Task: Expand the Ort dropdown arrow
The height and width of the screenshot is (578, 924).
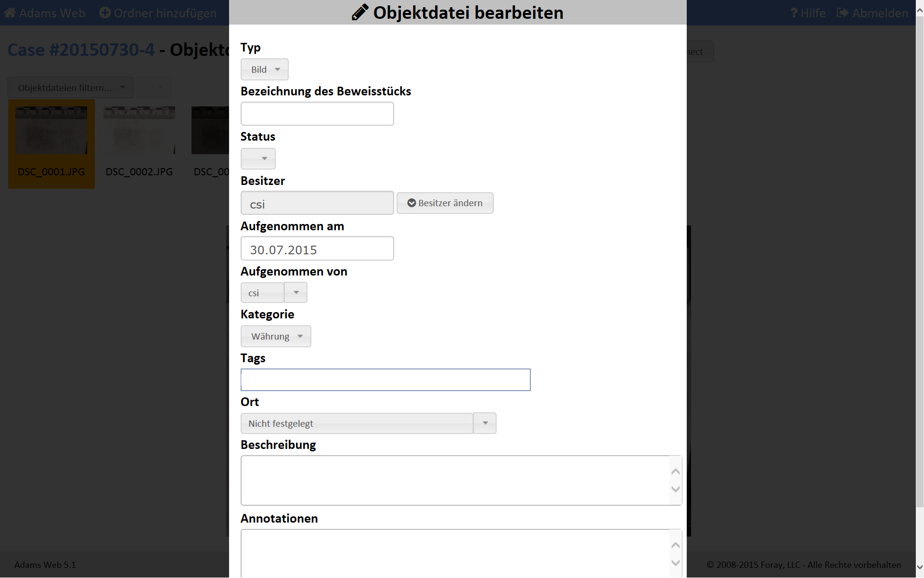Action: [485, 423]
